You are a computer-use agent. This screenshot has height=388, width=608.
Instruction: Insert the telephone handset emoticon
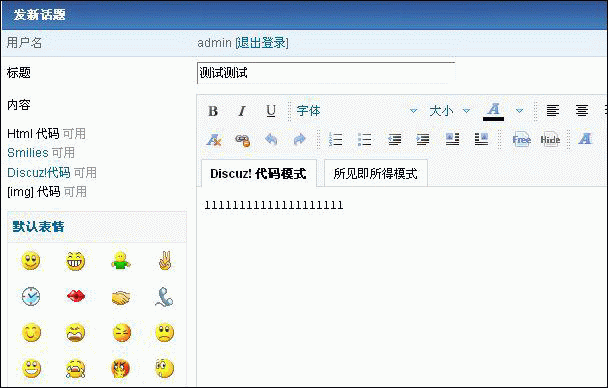164,297
